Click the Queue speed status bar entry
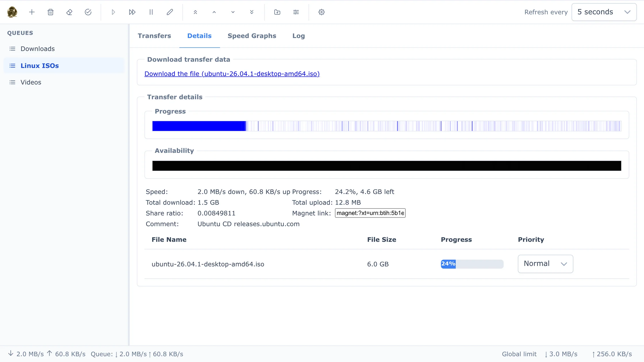 137,354
